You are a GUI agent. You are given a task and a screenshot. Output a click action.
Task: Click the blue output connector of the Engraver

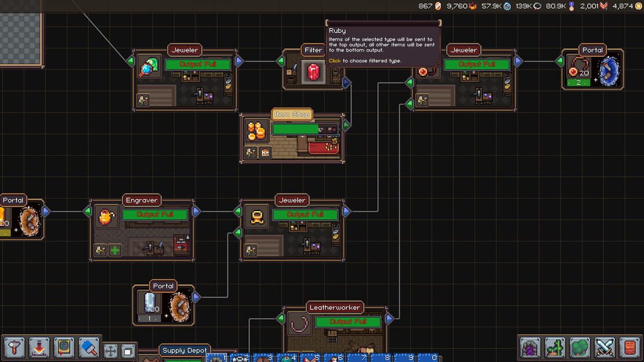point(196,212)
